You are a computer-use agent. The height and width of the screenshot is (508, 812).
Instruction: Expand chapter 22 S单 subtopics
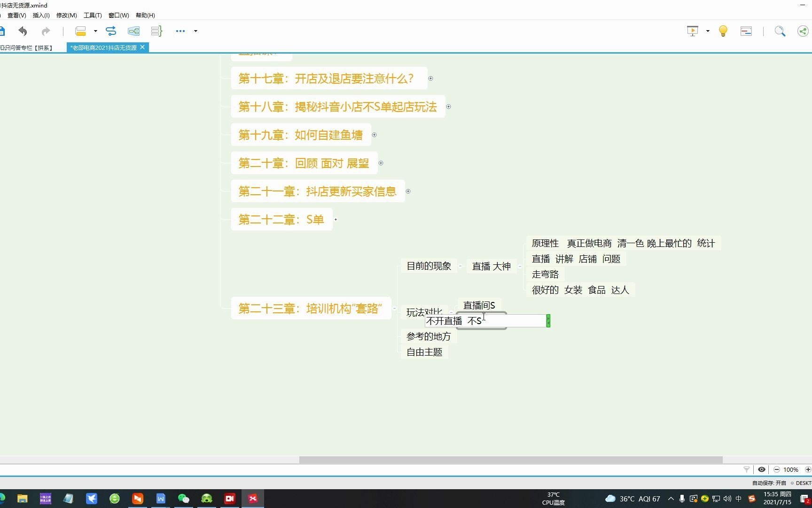coord(336,220)
